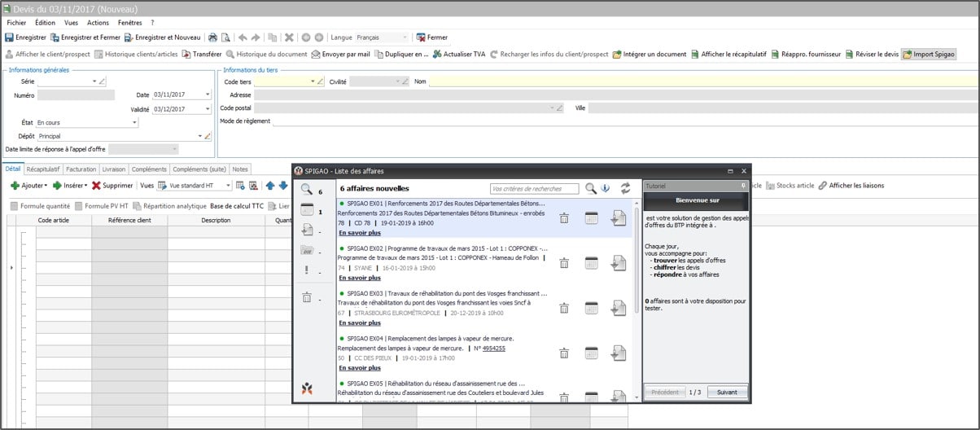The height and width of the screenshot is (430, 980).
Task: Open the Série dropdown
Action: click(94, 81)
